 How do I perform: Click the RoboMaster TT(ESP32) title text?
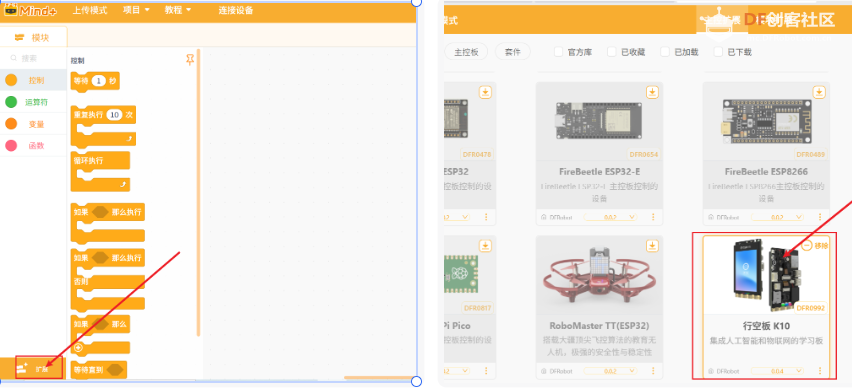click(x=599, y=326)
